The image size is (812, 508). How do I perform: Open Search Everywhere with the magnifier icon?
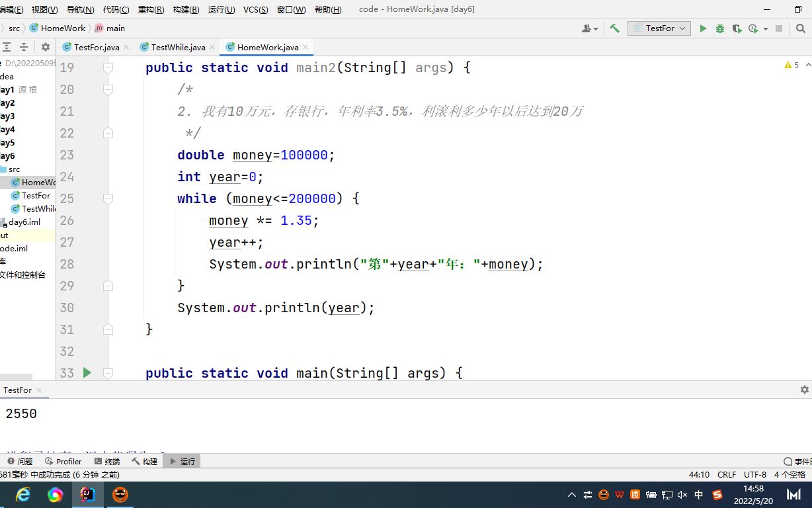pyautogui.click(x=801, y=28)
